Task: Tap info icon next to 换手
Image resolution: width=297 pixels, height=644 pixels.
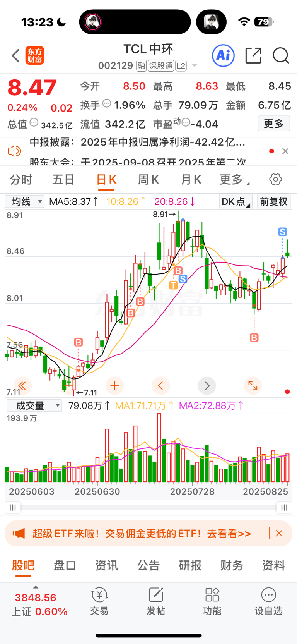Action: click(107, 103)
